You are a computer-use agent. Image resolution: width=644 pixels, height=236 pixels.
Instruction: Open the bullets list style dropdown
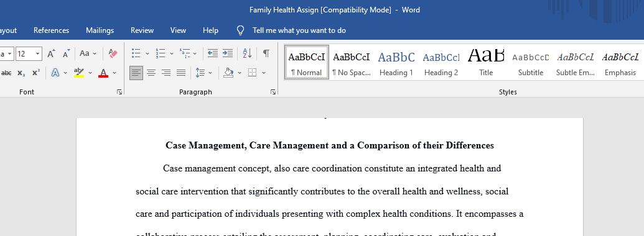(147, 53)
